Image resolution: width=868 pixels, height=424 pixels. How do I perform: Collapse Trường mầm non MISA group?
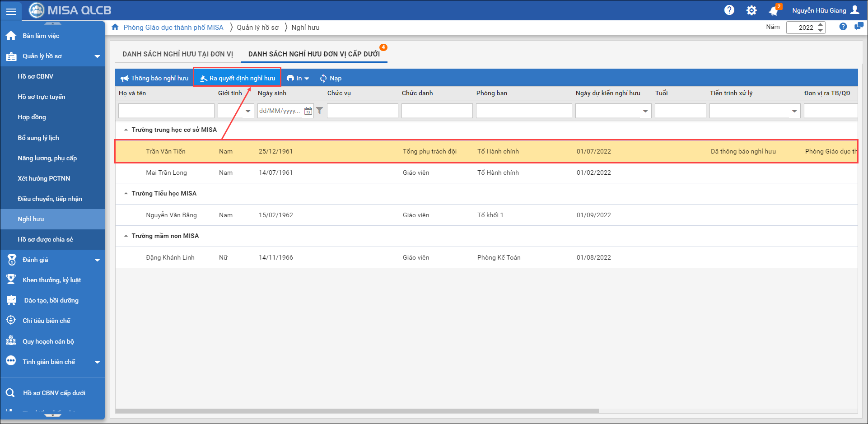pos(126,236)
